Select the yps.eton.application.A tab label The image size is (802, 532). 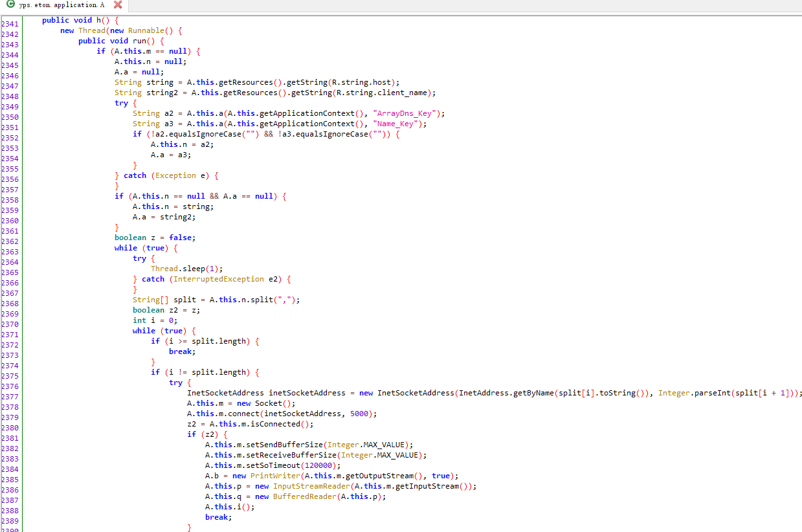pyautogui.click(x=61, y=5)
